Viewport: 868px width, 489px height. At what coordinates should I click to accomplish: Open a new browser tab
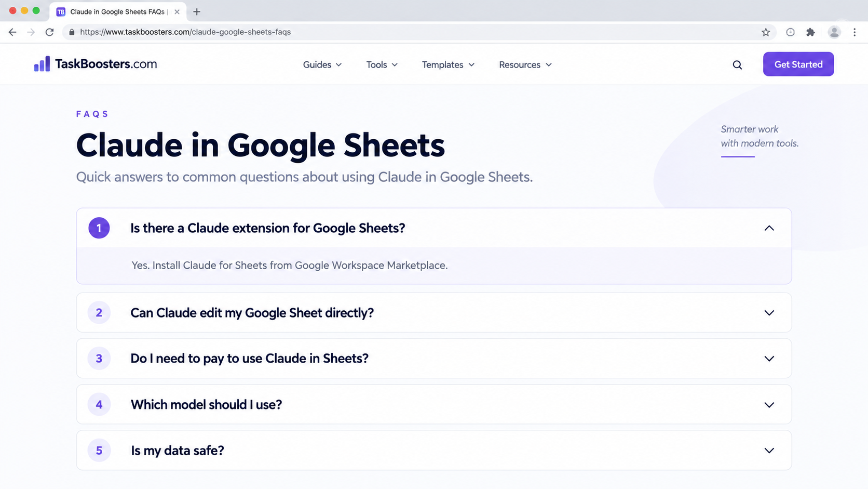pos(197,11)
